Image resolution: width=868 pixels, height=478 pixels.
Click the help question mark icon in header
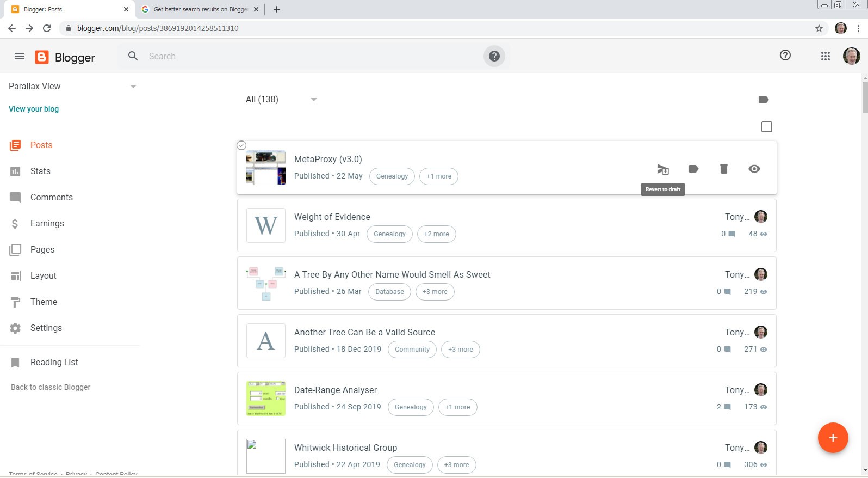coord(785,55)
